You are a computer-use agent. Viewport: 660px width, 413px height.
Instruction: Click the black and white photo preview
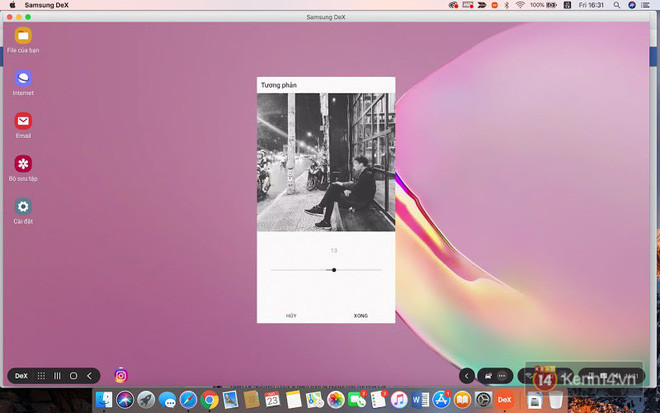[x=326, y=162]
